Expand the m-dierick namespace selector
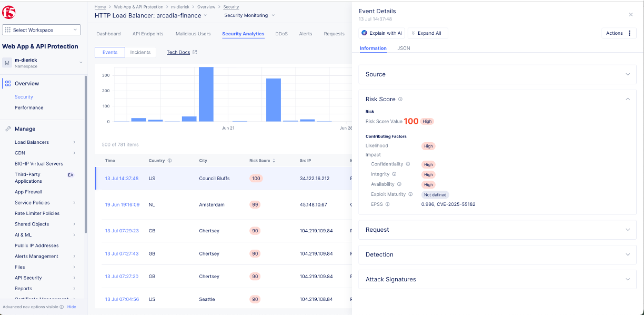 (80, 63)
